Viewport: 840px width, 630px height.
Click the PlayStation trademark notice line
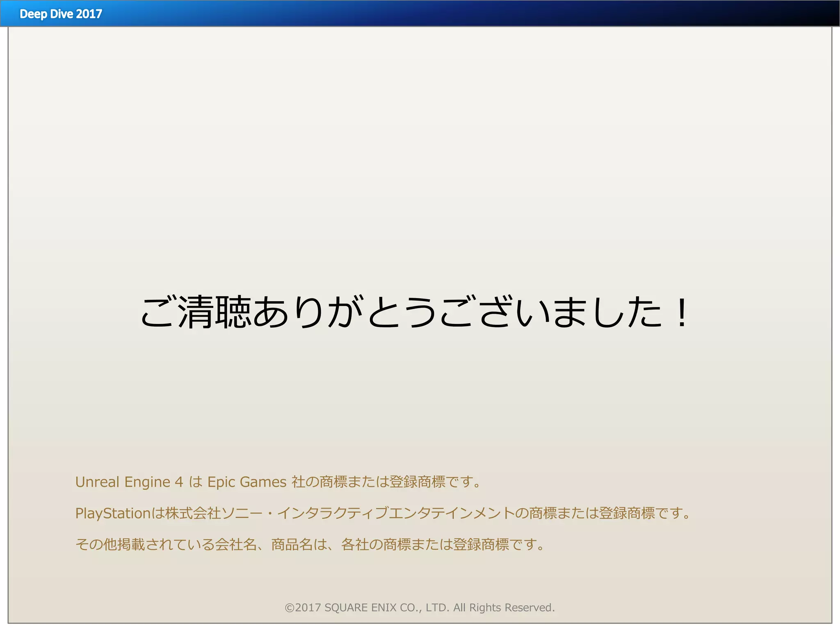pyautogui.click(x=383, y=513)
